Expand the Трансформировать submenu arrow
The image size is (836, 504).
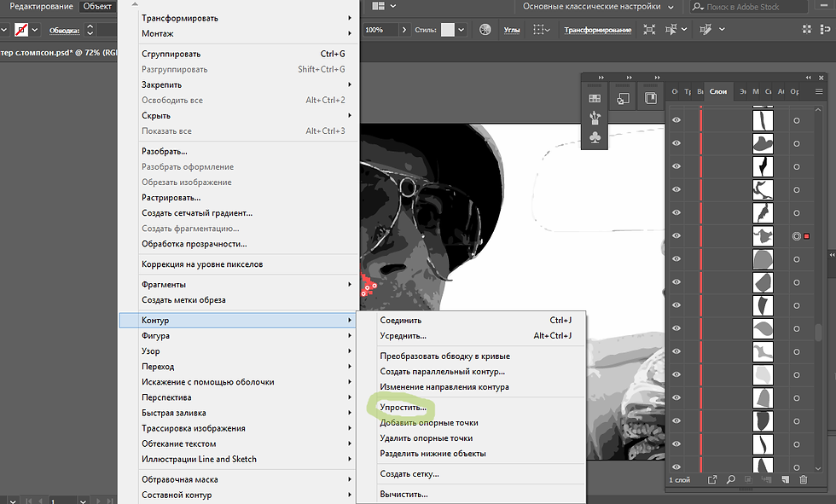point(350,18)
